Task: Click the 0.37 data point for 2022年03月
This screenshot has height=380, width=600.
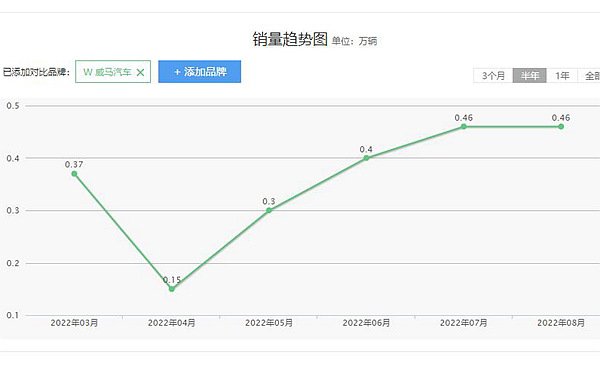Action: point(74,174)
